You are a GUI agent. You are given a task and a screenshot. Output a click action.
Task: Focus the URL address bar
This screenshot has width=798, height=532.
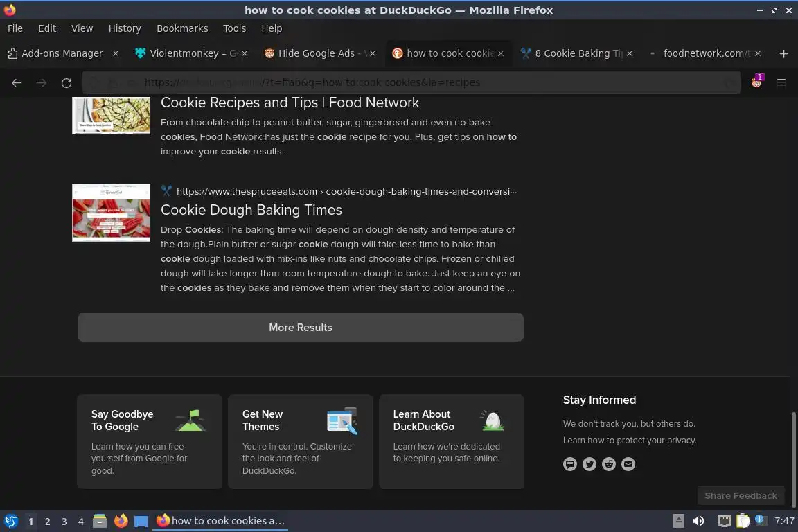point(411,82)
